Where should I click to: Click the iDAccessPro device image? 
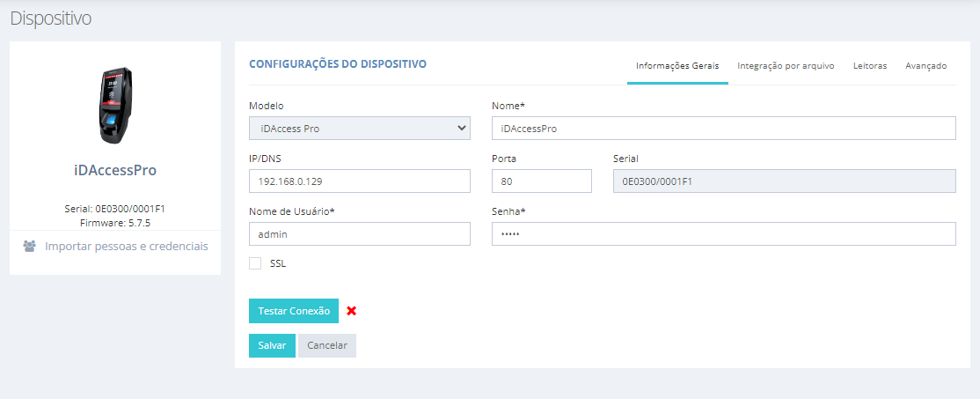click(115, 106)
